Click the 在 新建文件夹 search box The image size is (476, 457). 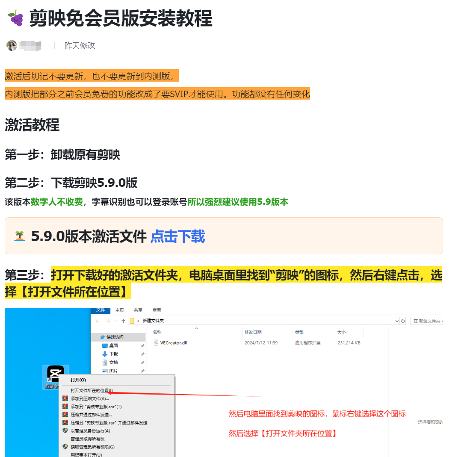[x=427, y=321]
